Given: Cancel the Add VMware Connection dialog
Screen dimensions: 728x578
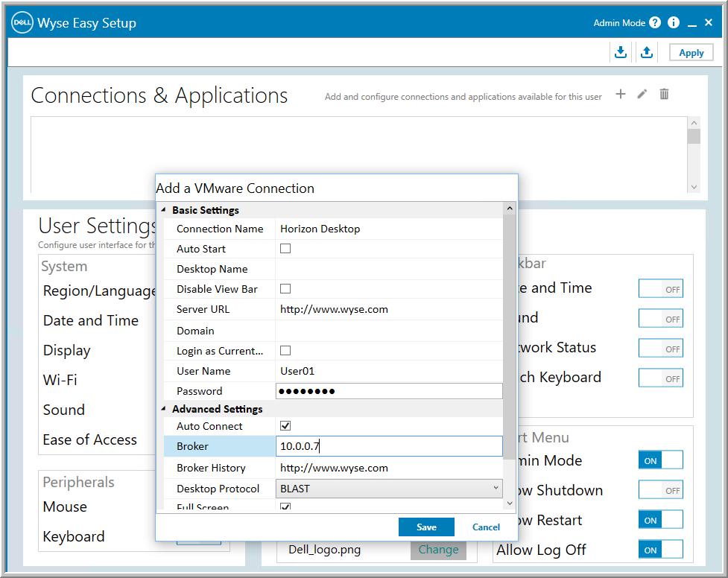Looking at the screenshot, I should tap(486, 527).
